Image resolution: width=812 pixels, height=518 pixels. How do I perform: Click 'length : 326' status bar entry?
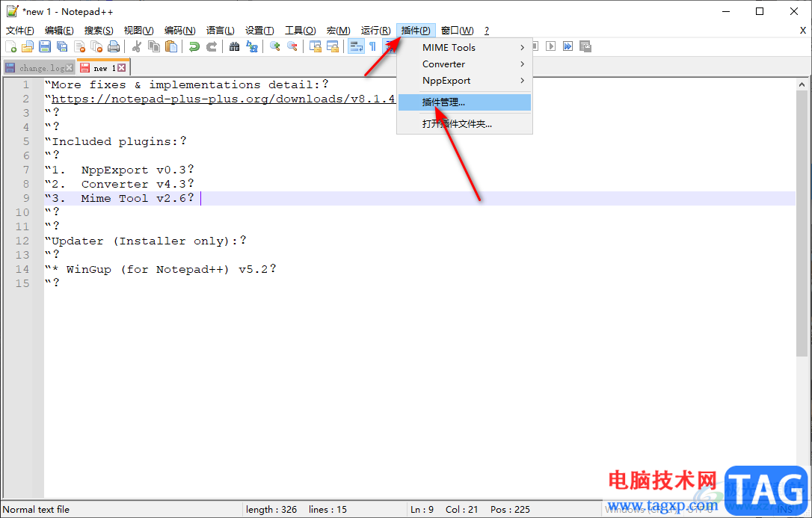271,509
